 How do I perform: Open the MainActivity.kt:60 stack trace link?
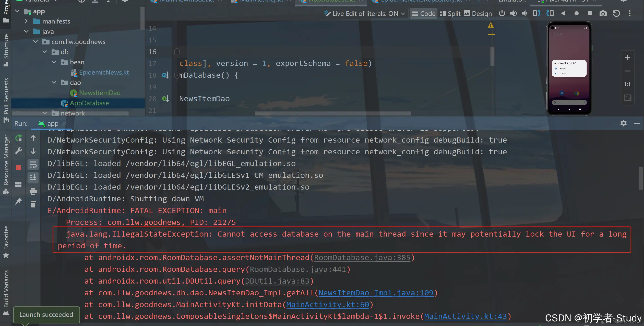(328, 305)
